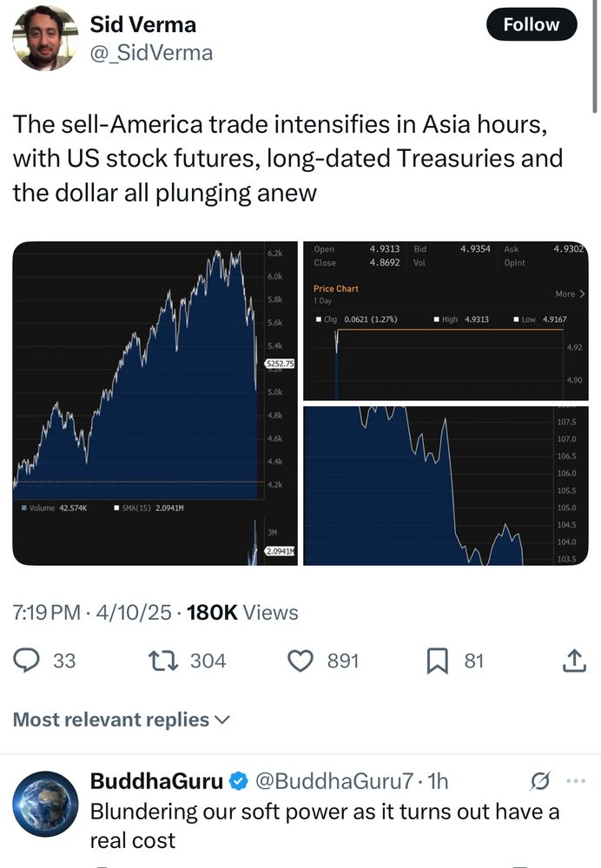The image size is (601, 868).
Task: Open the S&P futures chart image
Action: (155, 403)
